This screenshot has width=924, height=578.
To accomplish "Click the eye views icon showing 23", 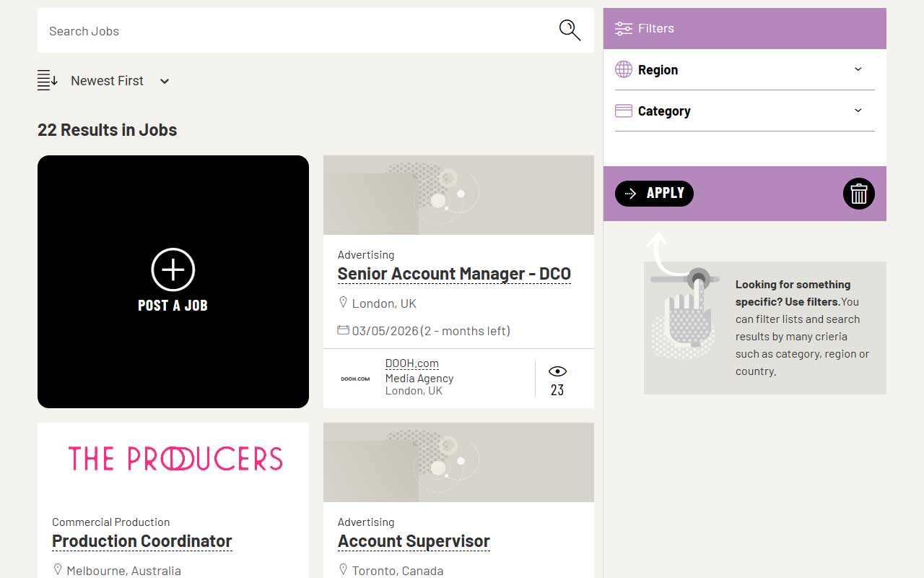I will pyautogui.click(x=557, y=371).
